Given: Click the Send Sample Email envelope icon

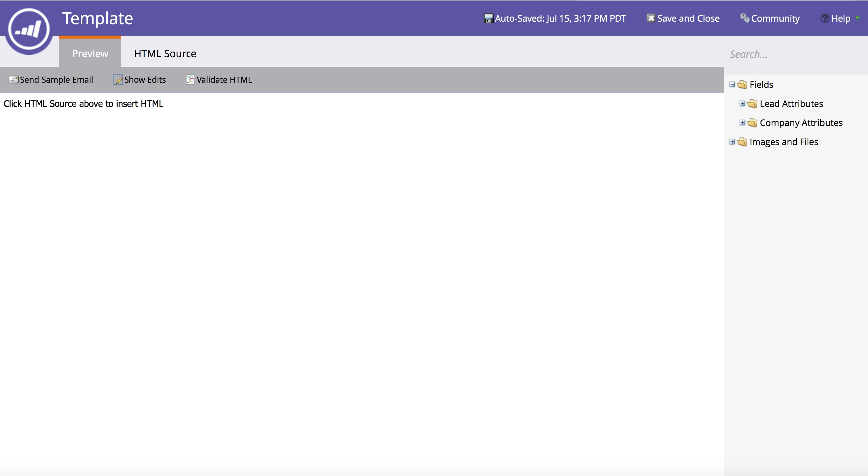Looking at the screenshot, I should (x=13, y=80).
